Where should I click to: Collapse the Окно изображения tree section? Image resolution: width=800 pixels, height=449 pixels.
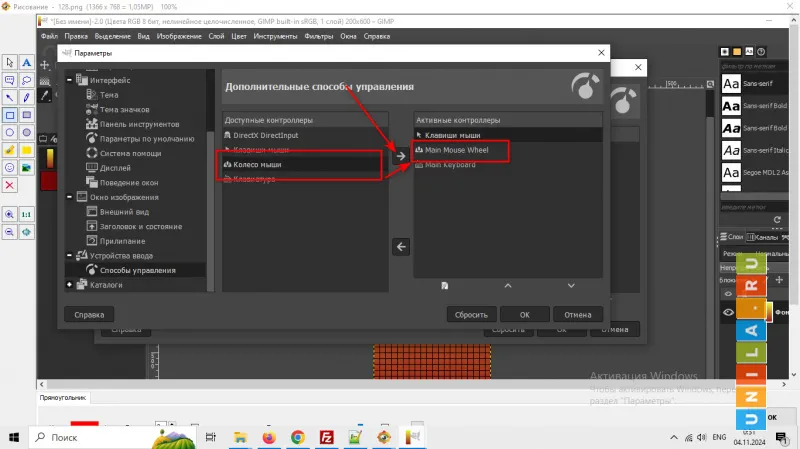pyautogui.click(x=70, y=197)
